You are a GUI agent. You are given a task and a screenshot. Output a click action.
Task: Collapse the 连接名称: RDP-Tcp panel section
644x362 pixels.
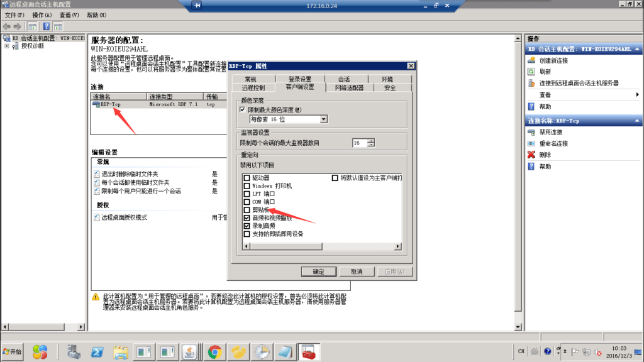(x=636, y=120)
